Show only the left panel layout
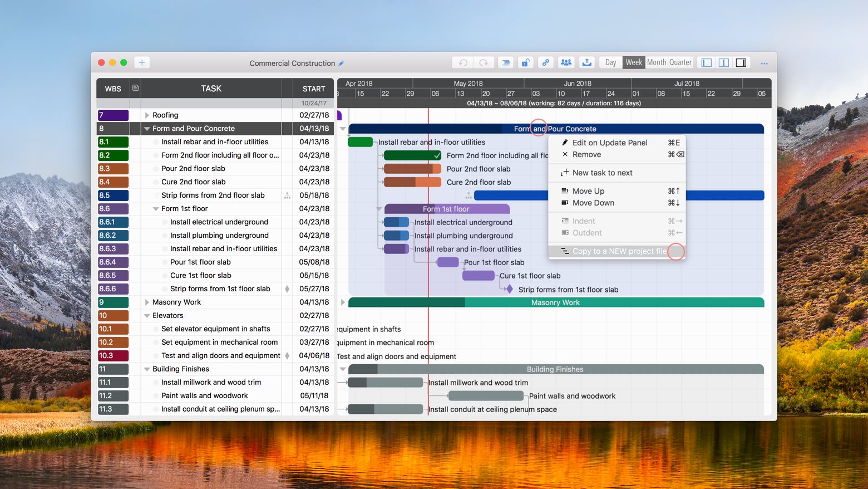Screen dimensions: 868x489 [707, 63]
